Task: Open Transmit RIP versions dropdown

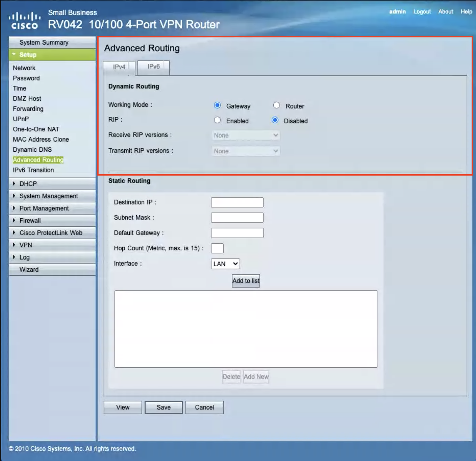Action: click(246, 151)
